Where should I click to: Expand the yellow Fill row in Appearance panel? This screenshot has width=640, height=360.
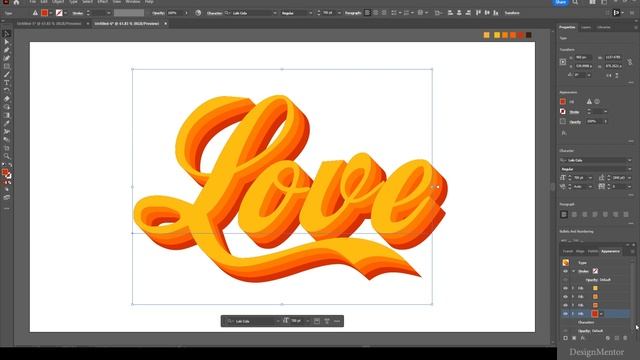(x=573, y=288)
